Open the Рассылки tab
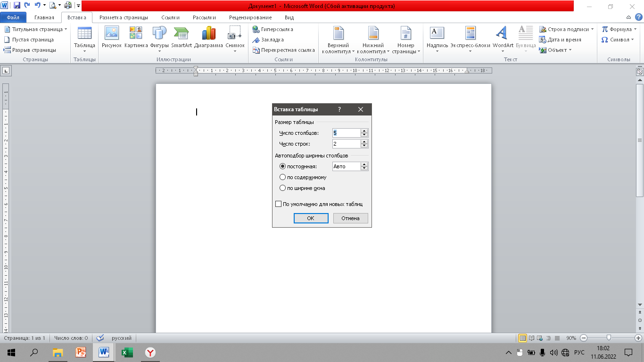644x362 pixels. [x=204, y=17]
